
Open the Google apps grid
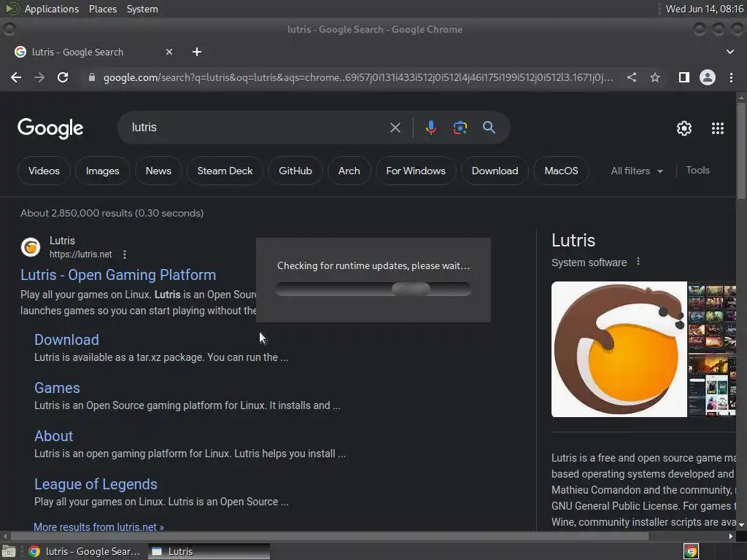pos(718,128)
